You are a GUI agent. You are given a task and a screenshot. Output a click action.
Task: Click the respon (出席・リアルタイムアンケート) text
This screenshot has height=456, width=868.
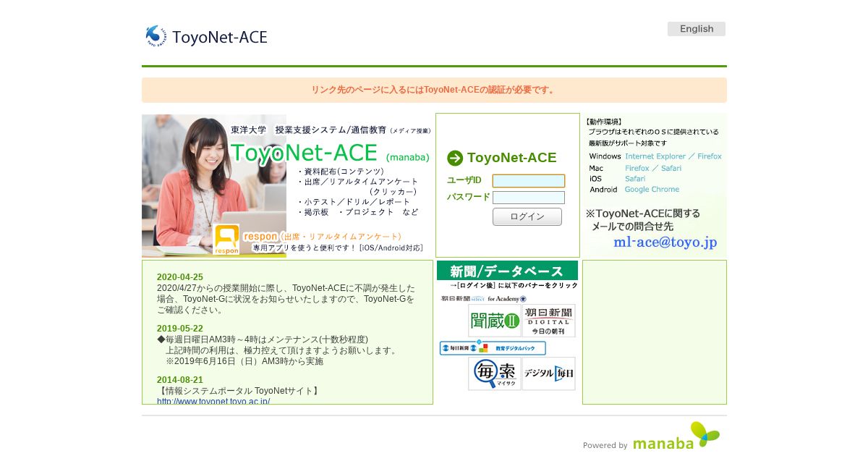click(x=323, y=237)
